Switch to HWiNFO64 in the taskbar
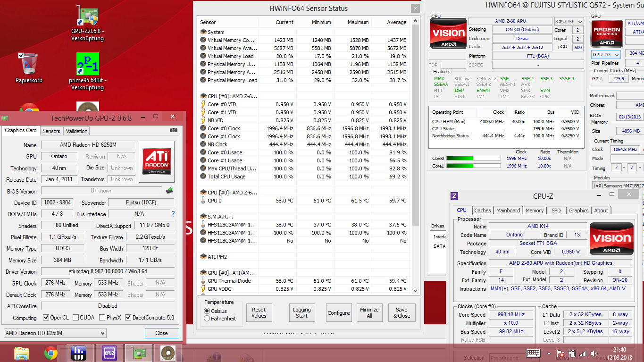 79,353
